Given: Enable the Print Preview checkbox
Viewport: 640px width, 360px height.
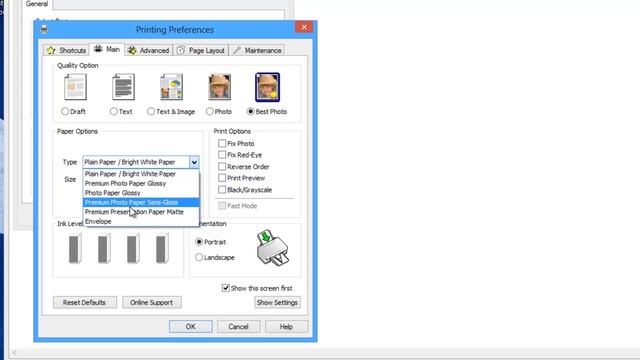Looking at the screenshot, I should pyautogui.click(x=222, y=178).
